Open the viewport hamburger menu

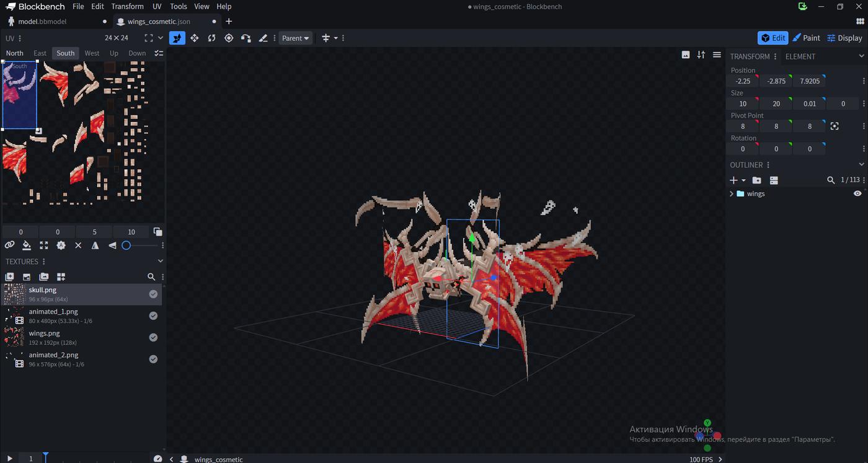[x=717, y=55]
